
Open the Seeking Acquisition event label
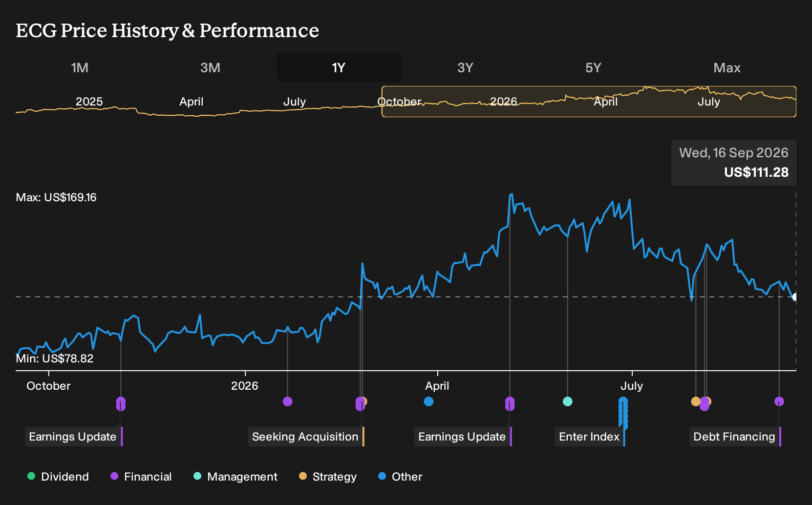(305, 437)
